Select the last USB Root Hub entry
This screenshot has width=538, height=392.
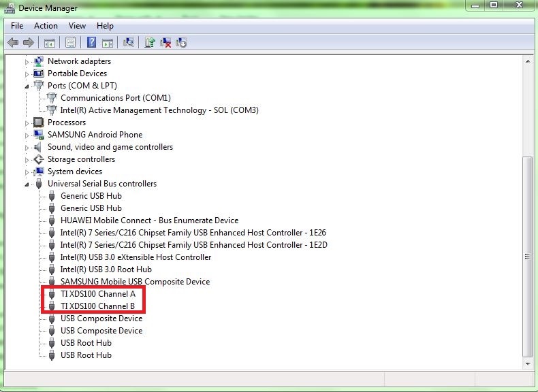pos(86,355)
